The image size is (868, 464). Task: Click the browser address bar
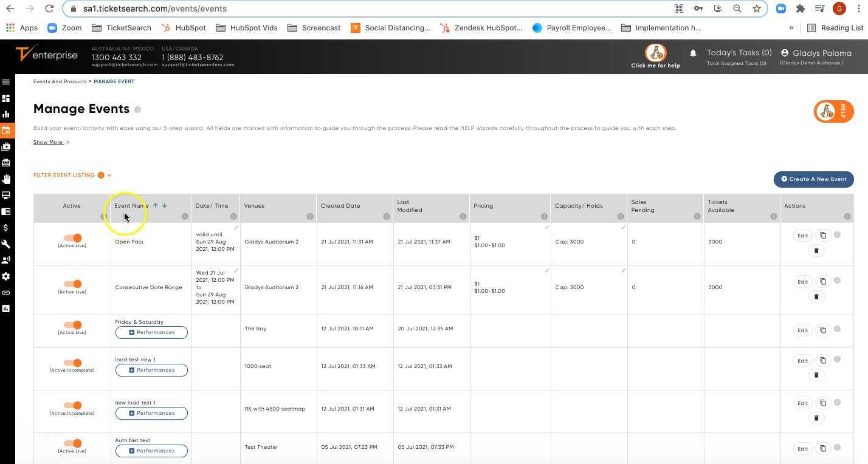point(365,9)
